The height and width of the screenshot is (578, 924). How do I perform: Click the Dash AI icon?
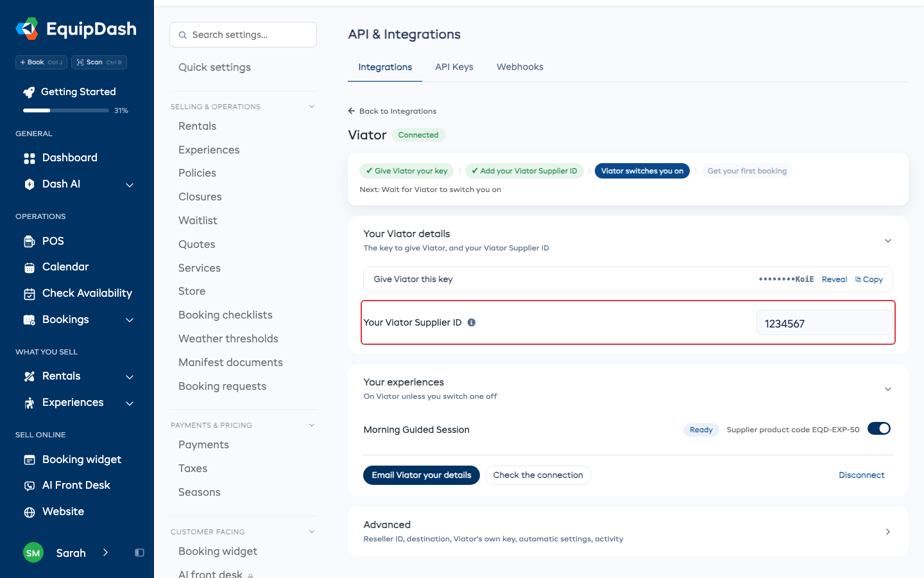point(30,184)
